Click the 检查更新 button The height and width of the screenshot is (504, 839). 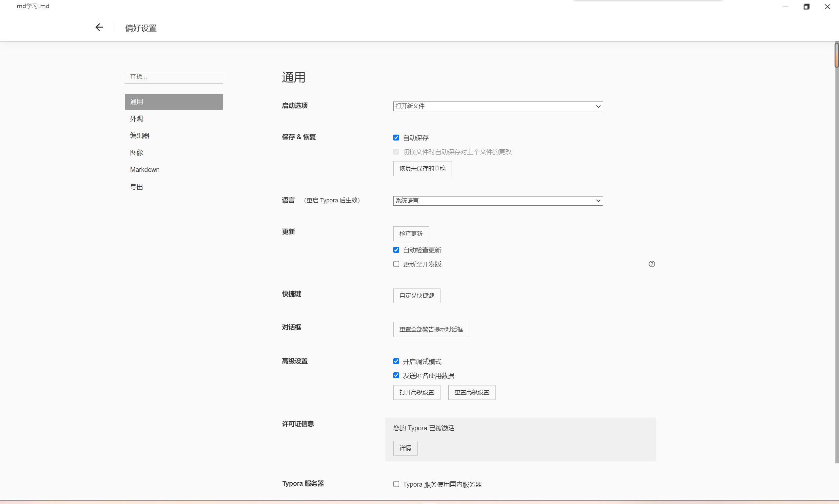point(411,233)
